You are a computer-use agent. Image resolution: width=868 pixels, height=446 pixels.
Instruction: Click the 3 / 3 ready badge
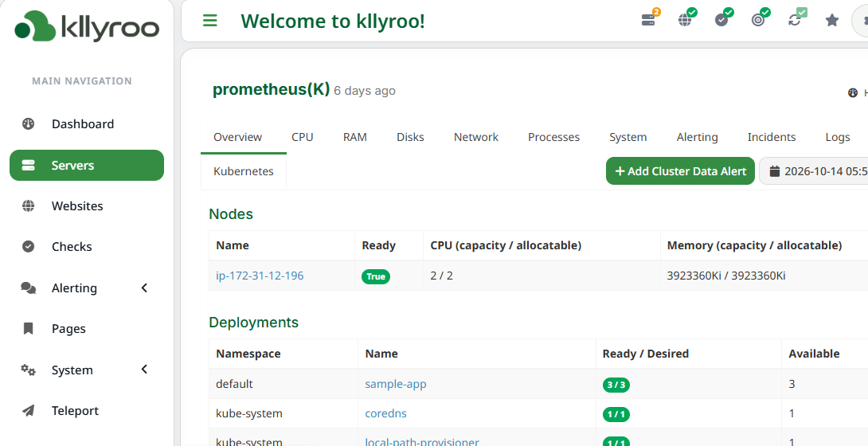point(616,385)
